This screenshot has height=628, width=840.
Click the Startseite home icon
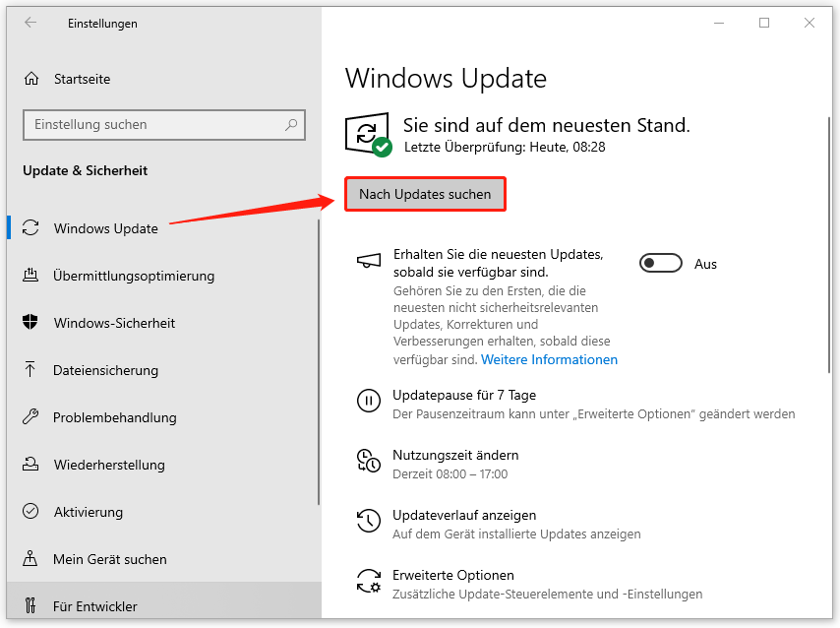click(31, 79)
